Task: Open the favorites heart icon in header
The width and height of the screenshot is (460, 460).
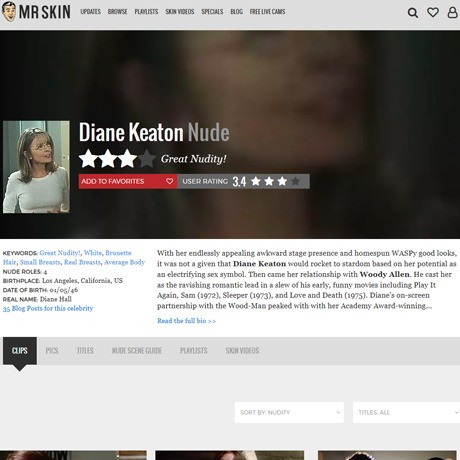Action: click(433, 12)
